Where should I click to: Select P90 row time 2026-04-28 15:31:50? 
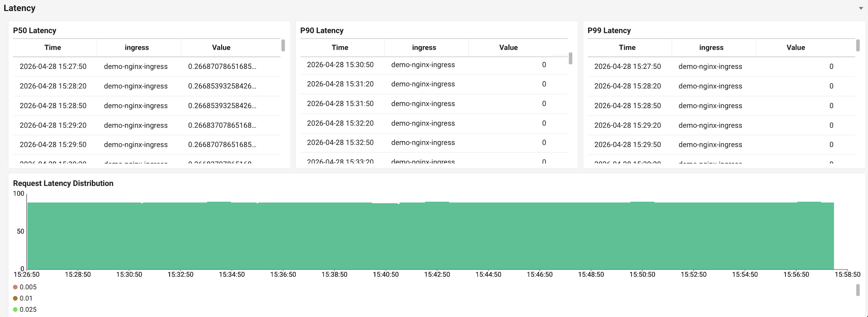click(x=340, y=104)
